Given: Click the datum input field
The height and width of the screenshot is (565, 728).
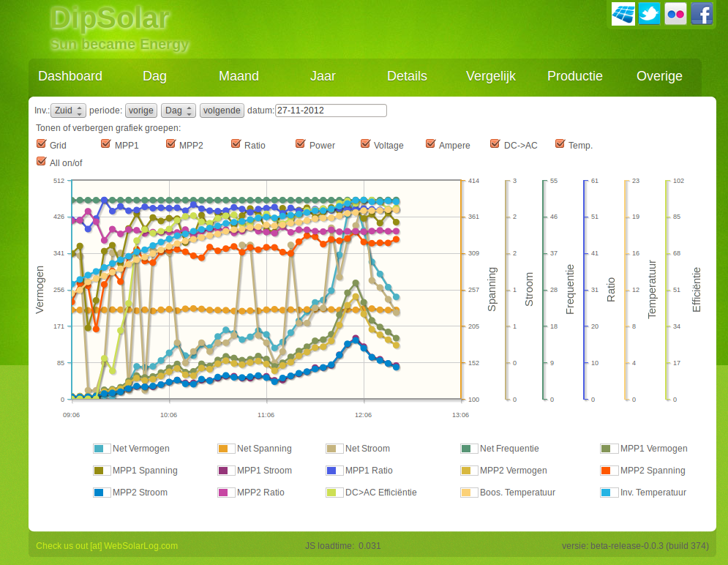Looking at the screenshot, I should pyautogui.click(x=329, y=110).
